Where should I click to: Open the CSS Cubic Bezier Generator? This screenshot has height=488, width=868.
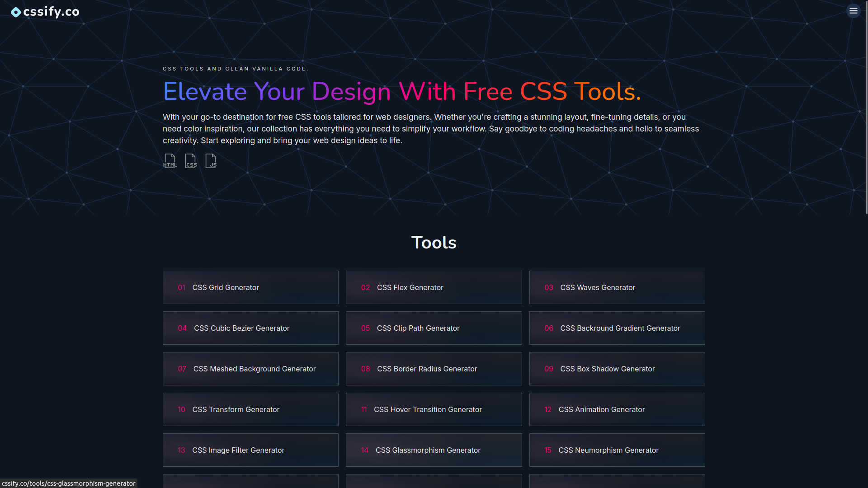[250, 328]
